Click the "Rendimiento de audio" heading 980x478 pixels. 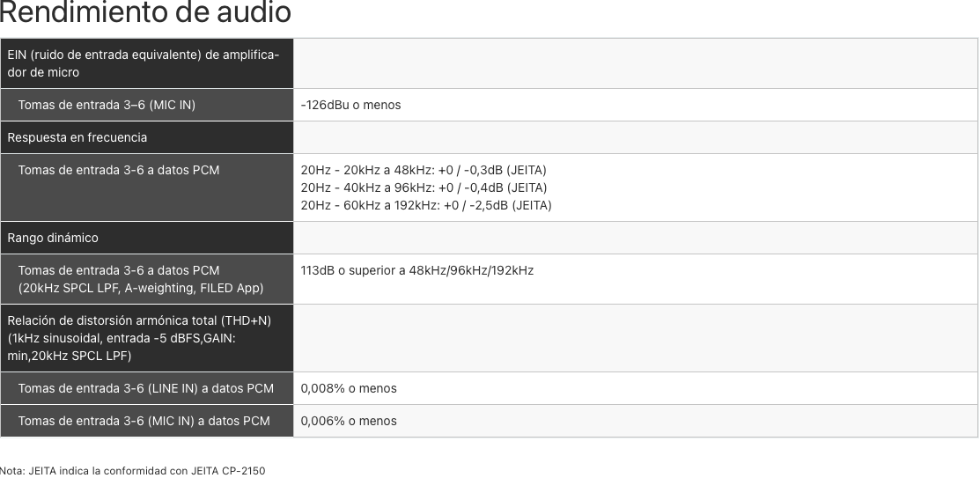[145, 14]
